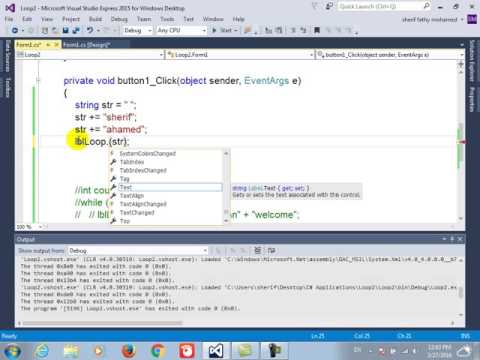
Task: Open the notifications flag icon
Action: coord(315,6)
